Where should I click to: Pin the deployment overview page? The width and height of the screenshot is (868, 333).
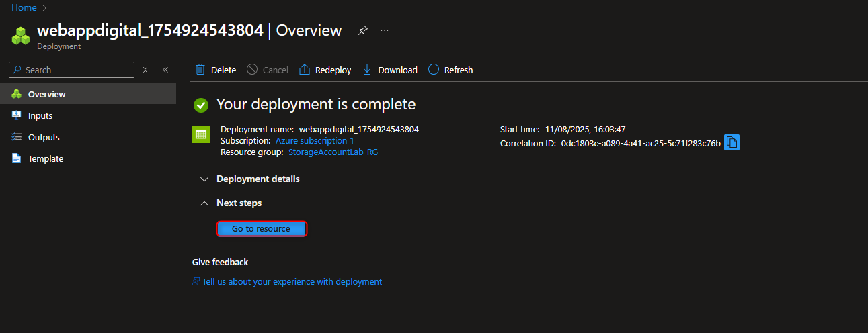(362, 30)
